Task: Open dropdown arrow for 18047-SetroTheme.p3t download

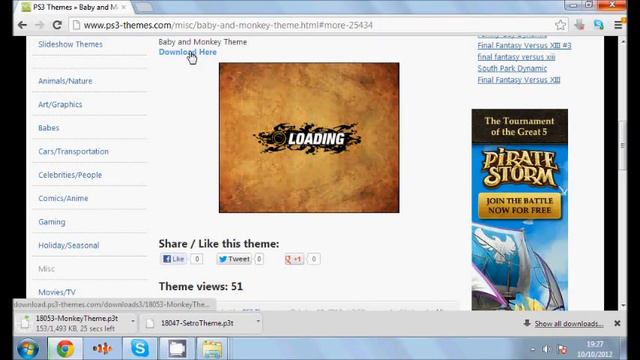Action: [x=258, y=322]
